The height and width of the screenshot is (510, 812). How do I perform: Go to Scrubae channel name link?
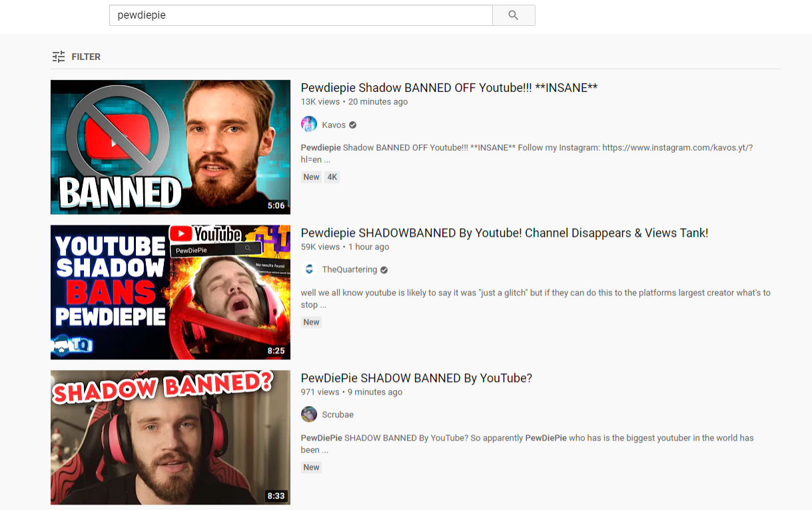pyautogui.click(x=338, y=415)
